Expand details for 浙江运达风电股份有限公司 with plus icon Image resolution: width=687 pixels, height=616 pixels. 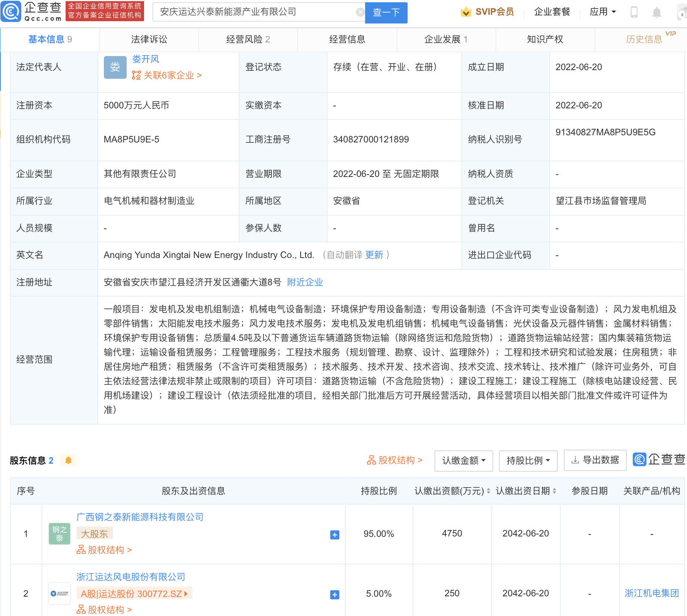pos(335,595)
